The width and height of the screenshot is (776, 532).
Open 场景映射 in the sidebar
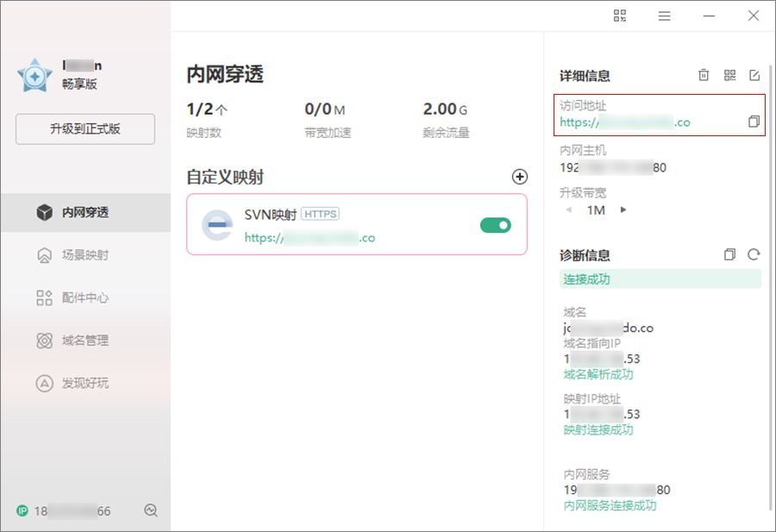click(85, 255)
